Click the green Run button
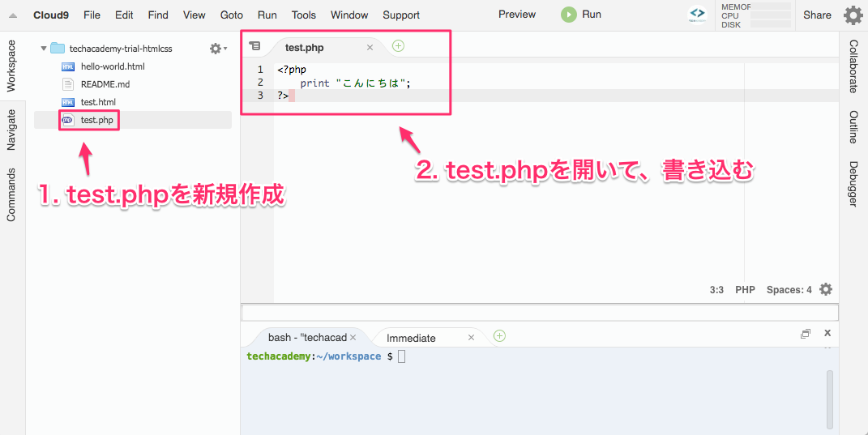 tap(581, 15)
